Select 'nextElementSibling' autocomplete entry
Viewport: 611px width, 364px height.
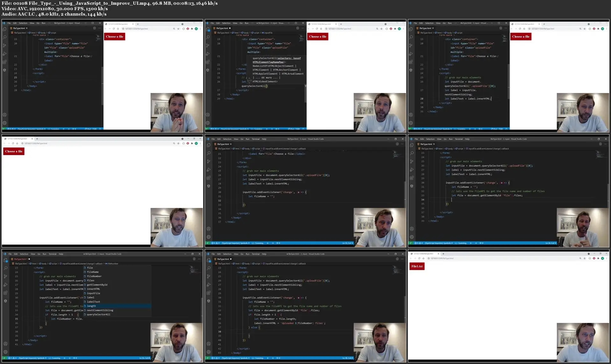(x=117, y=310)
